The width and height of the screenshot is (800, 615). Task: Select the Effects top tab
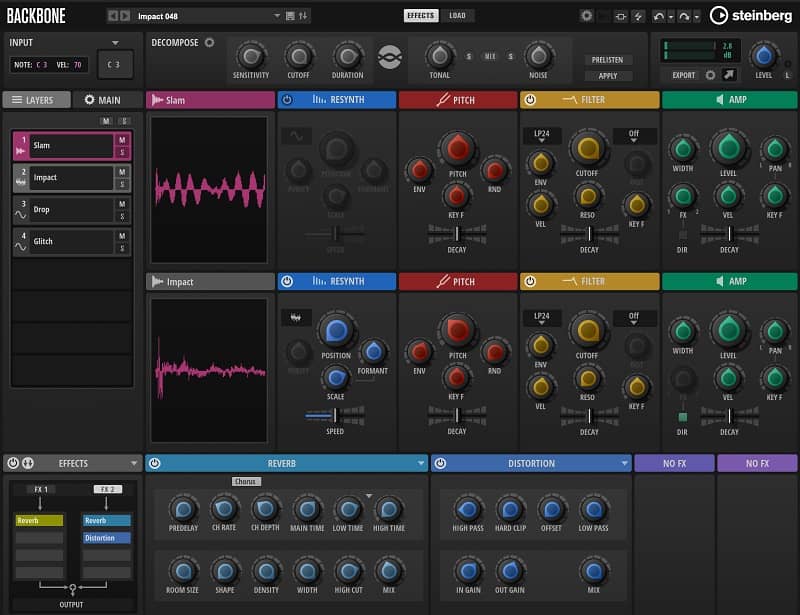420,16
